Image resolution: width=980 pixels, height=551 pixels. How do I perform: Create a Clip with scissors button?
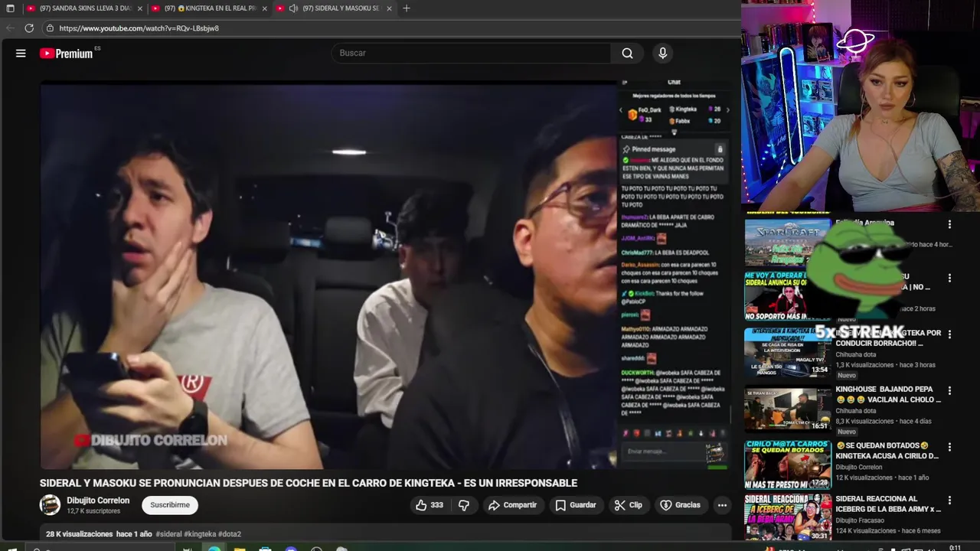pos(629,505)
